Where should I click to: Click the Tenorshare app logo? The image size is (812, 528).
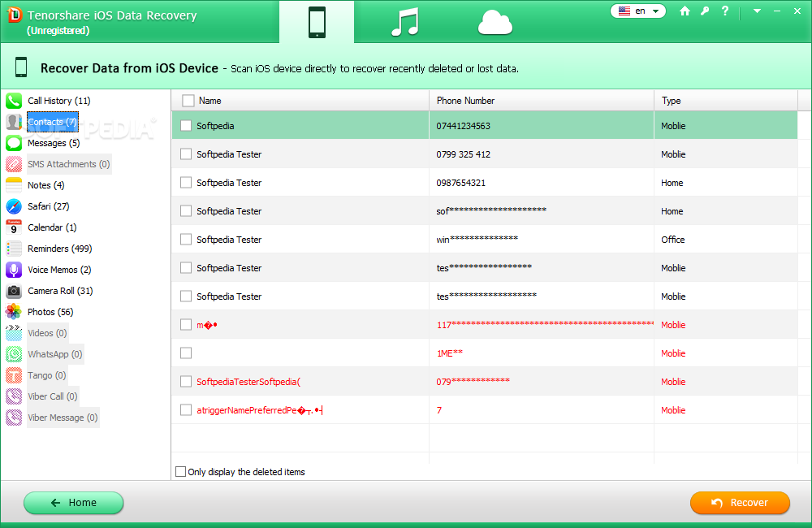pyautogui.click(x=15, y=15)
